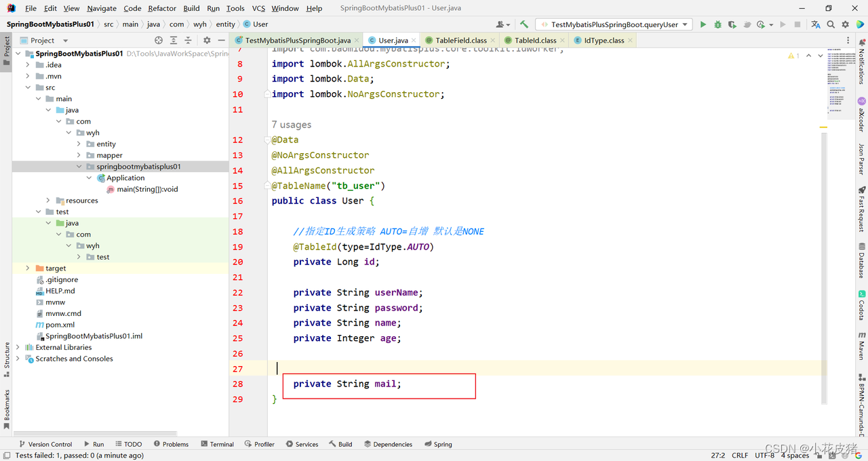This screenshot has height=461, width=868.
Task: Open the Navigate menu
Action: click(102, 8)
